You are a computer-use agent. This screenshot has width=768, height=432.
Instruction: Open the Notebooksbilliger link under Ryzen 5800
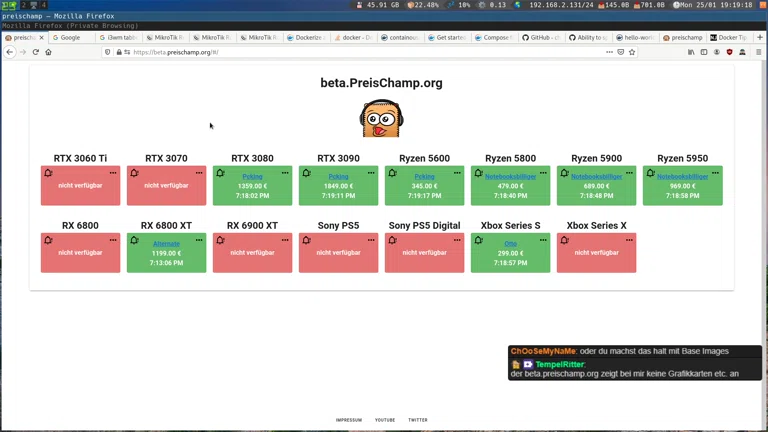(510, 177)
